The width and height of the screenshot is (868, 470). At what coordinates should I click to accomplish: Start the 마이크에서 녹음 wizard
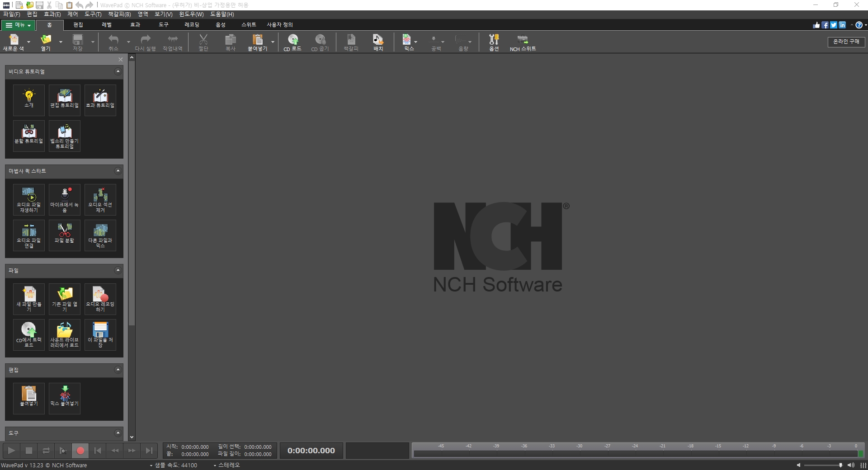point(65,199)
